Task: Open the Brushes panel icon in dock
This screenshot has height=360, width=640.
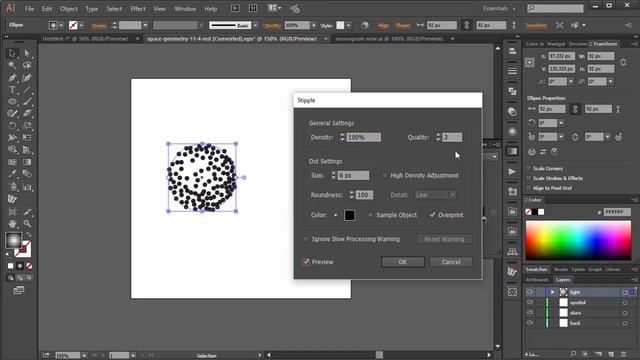Action: tap(512, 271)
